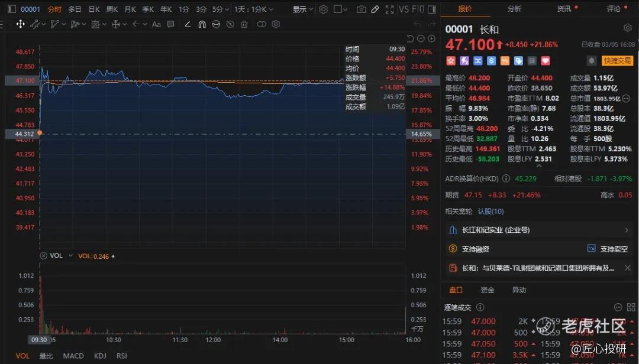Switch to 月K monthly chart tab
The image size is (639, 364).
[x=130, y=9]
